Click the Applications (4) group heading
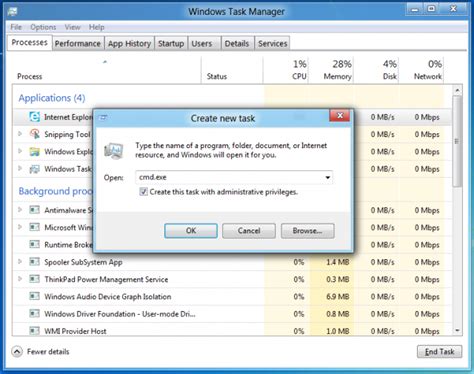Viewport: 474px width, 374px height. (x=52, y=98)
